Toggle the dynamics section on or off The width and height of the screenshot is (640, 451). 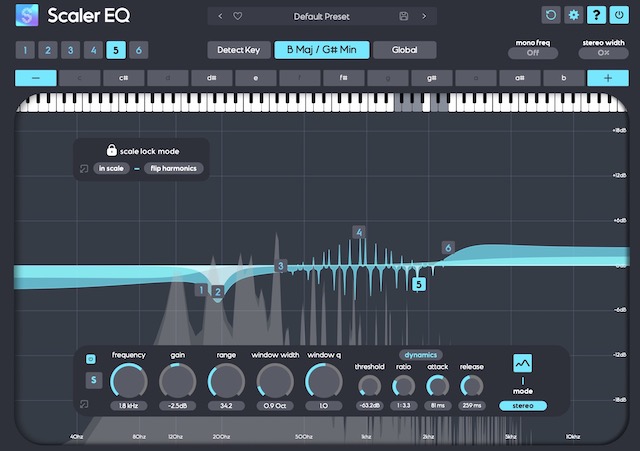point(421,354)
